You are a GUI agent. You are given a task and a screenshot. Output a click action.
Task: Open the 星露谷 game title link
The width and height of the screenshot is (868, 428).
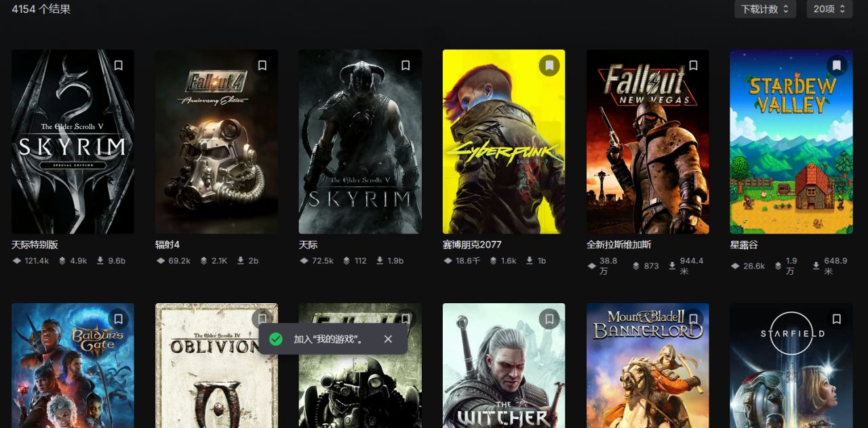click(x=744, y=245)
